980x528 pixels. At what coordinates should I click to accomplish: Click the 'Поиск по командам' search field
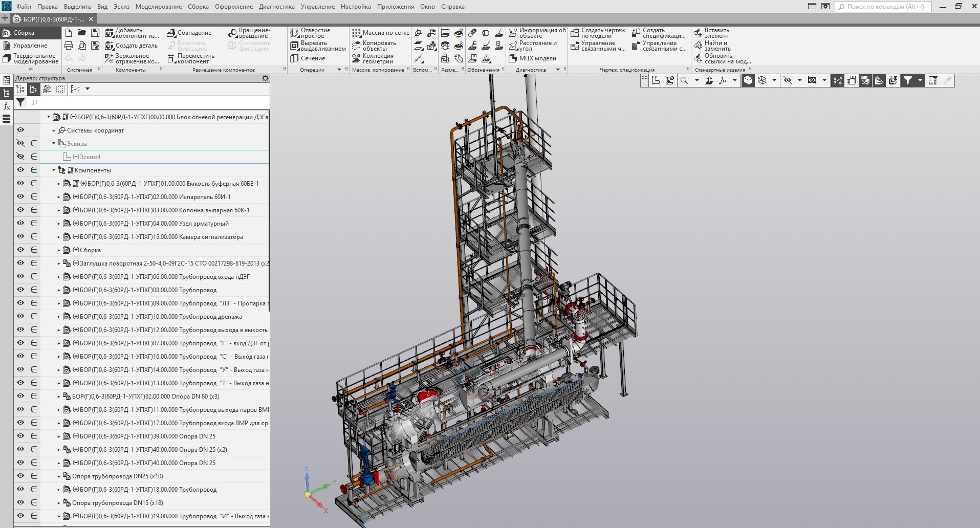pyautogui.click(x=884, y=7)
